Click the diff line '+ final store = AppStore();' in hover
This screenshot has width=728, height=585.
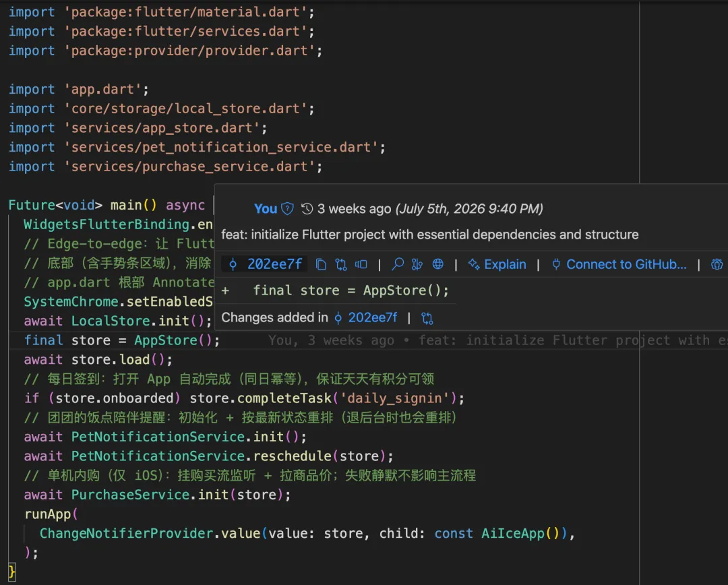(335, 290)
